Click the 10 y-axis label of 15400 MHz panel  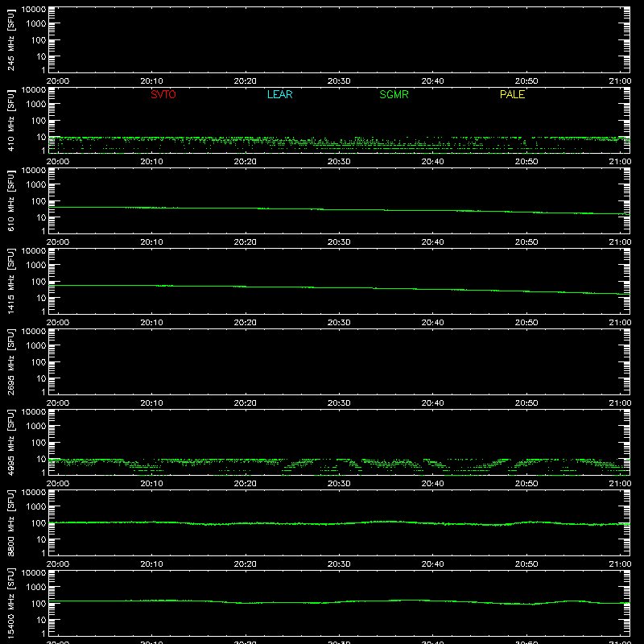click(42, 620)
